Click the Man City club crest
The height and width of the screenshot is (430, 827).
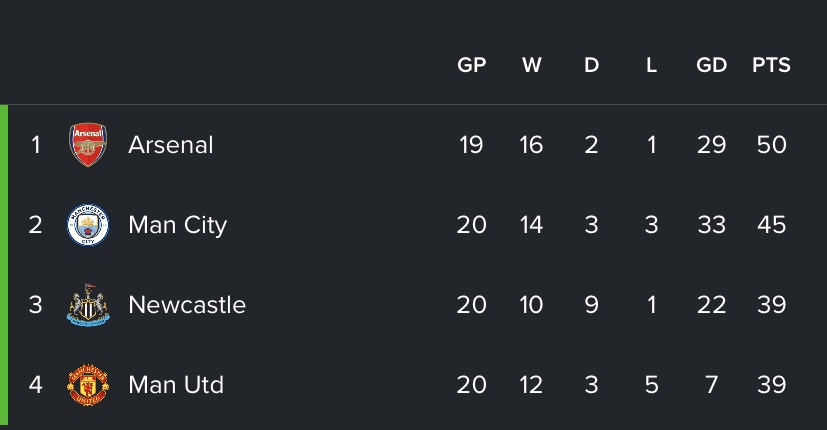click(87, 225)
